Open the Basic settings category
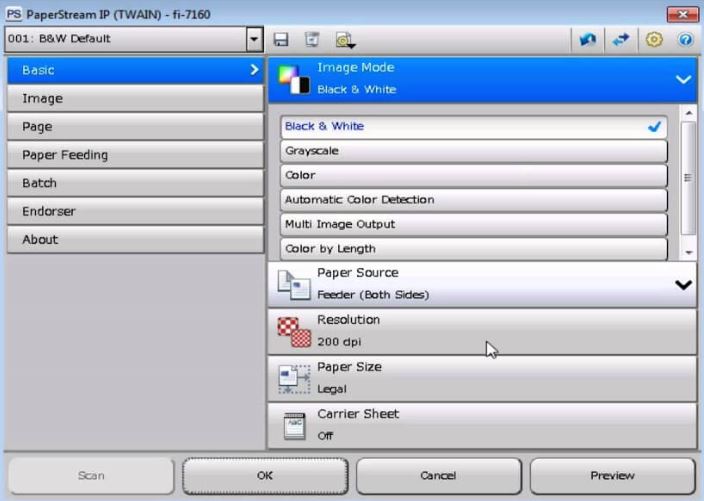Screen dimensions: 704x501 135,70
